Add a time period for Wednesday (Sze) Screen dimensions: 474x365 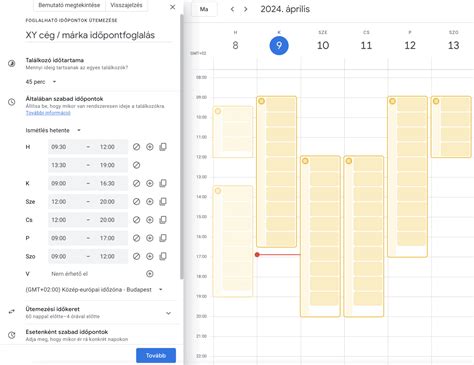[x=150, y=202]
